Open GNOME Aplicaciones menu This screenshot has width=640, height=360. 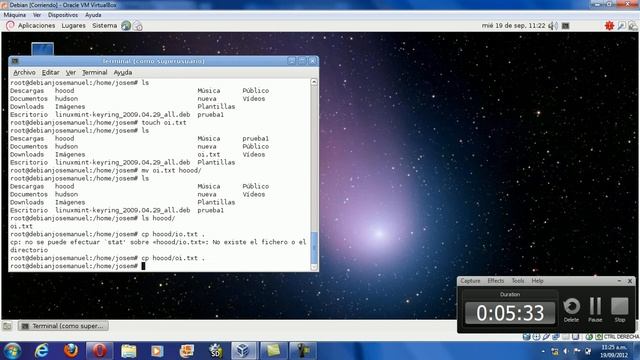36,25
